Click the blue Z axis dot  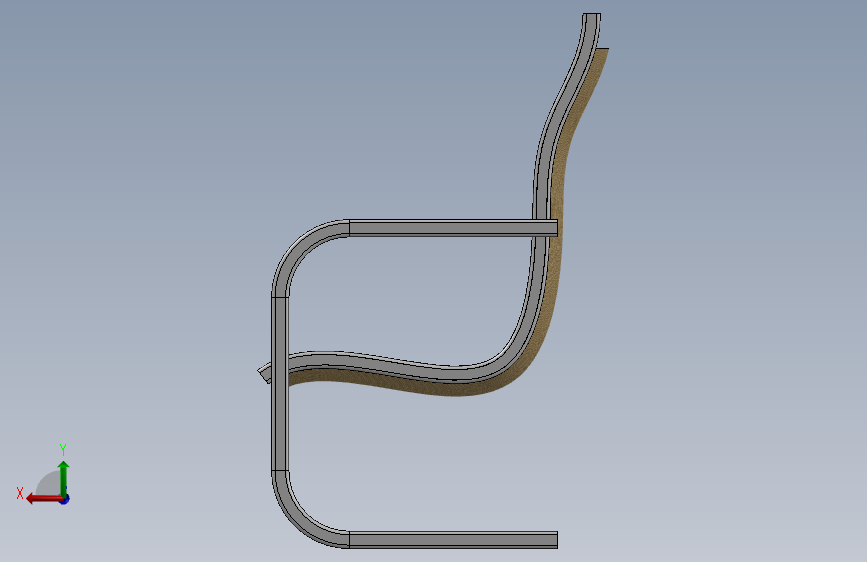pyautogui.click(x=65, y=499)
